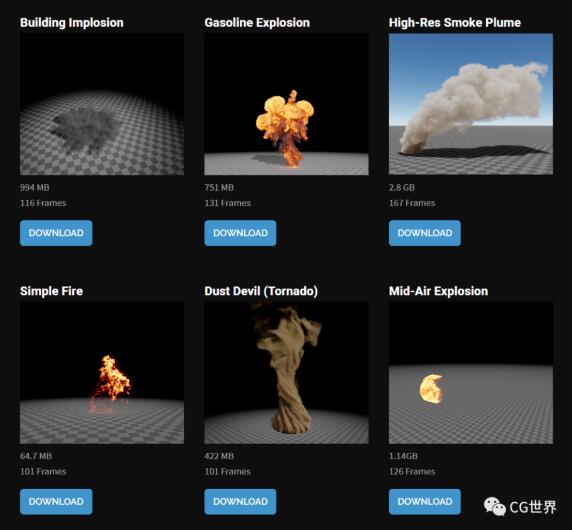The width and height of the screenshot is (572, 530).
Task: Click the 2.8 GB file size text
Action: tap(402, 187)
